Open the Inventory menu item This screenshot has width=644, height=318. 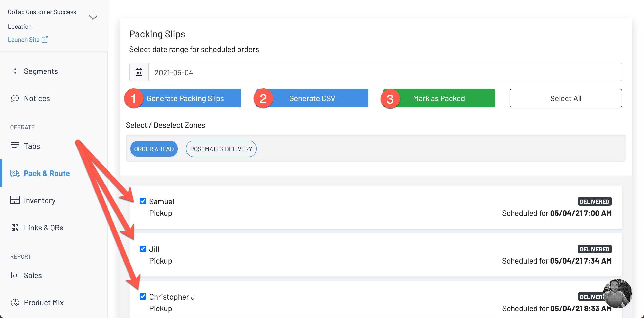[x=39, y=200]
